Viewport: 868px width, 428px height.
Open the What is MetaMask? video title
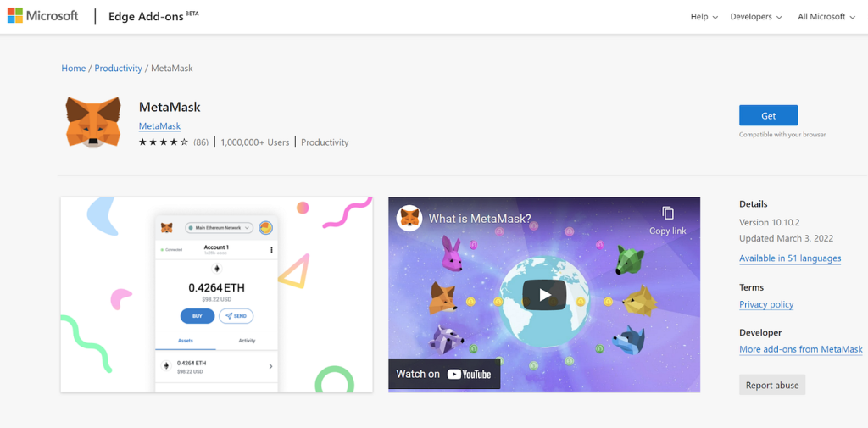[x=480, y=218]
